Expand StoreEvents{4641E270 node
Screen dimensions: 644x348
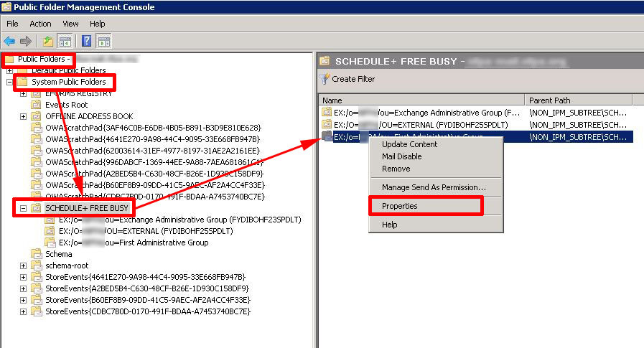(x=24, y=278)
